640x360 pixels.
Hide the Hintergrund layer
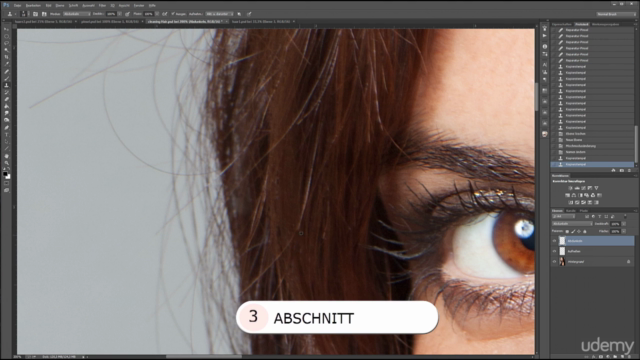point(554,262)
